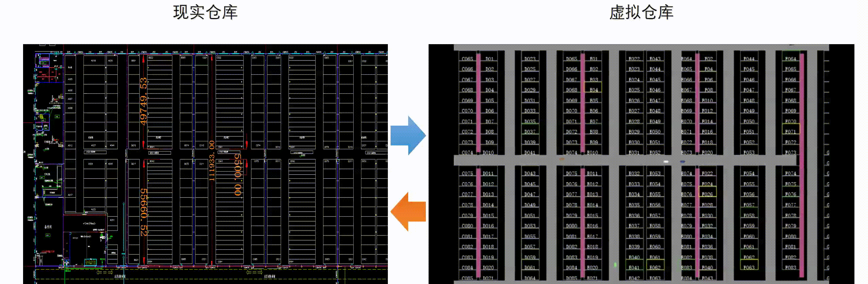
Task: Click the orange left-pointing arrow
Action: (x=408, y=211)
